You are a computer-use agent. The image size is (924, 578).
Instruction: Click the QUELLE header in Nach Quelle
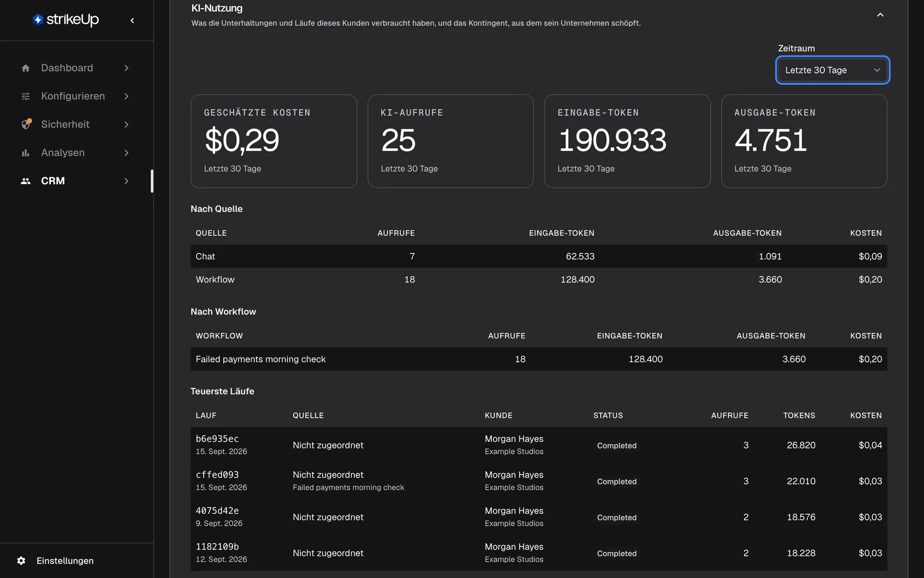point(211,233)
